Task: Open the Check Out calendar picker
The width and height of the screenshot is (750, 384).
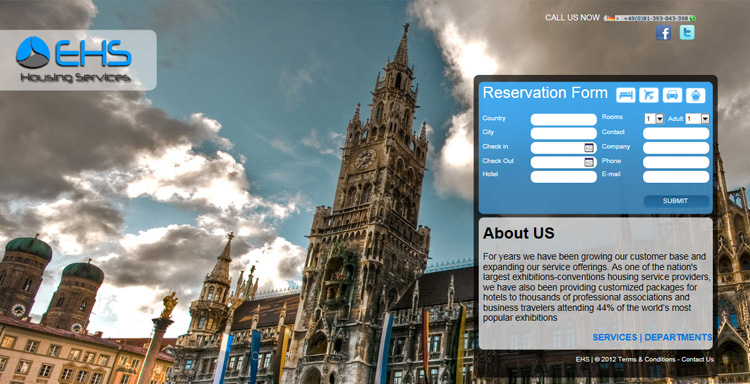Action: (589, 162)
